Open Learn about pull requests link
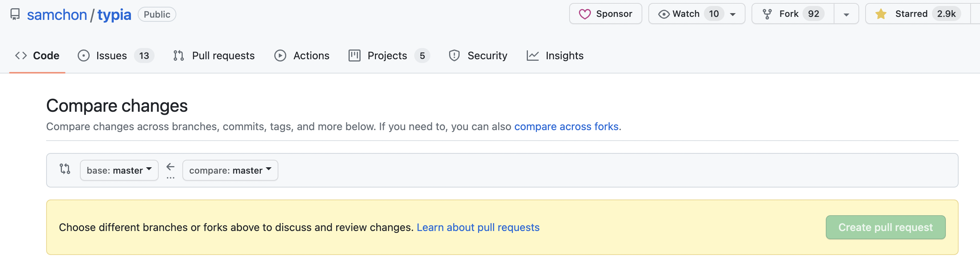 point(478,228)
